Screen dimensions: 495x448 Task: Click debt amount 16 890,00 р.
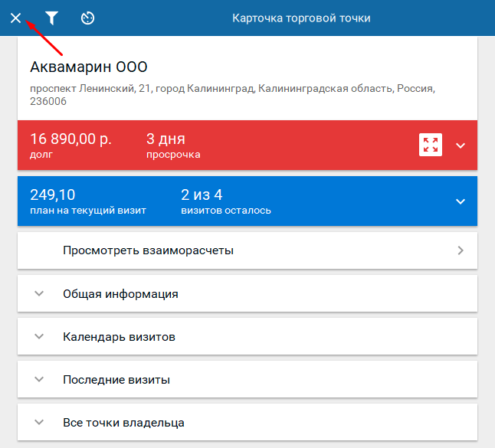point(70,139)
